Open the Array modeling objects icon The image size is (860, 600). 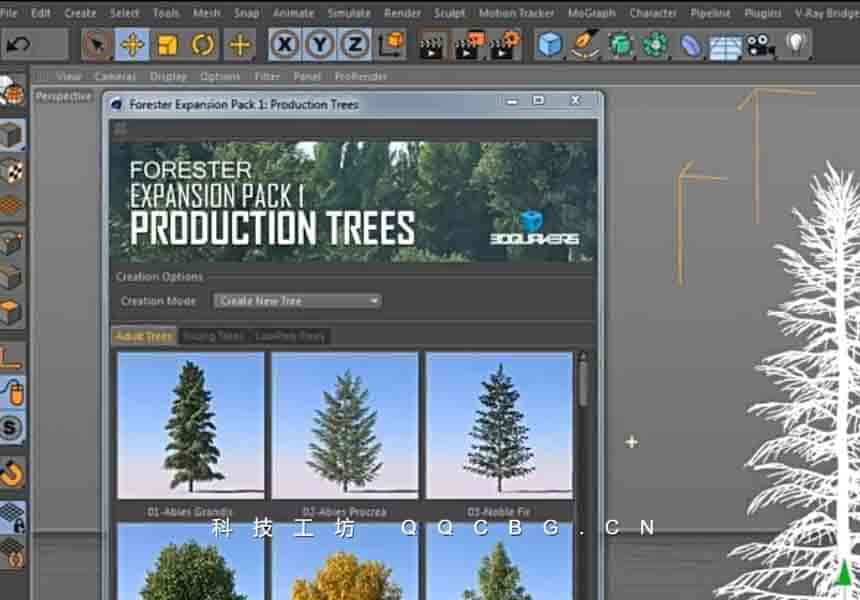click(x=655, y=44)
